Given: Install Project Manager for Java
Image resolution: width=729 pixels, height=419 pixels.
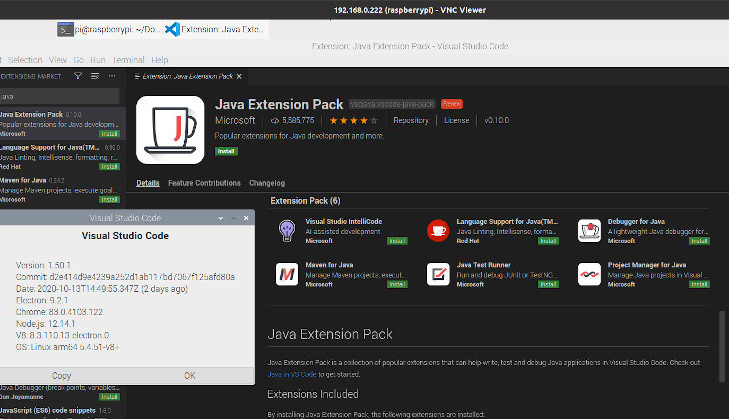Looking at the screenshot, I should pos(699,284).
